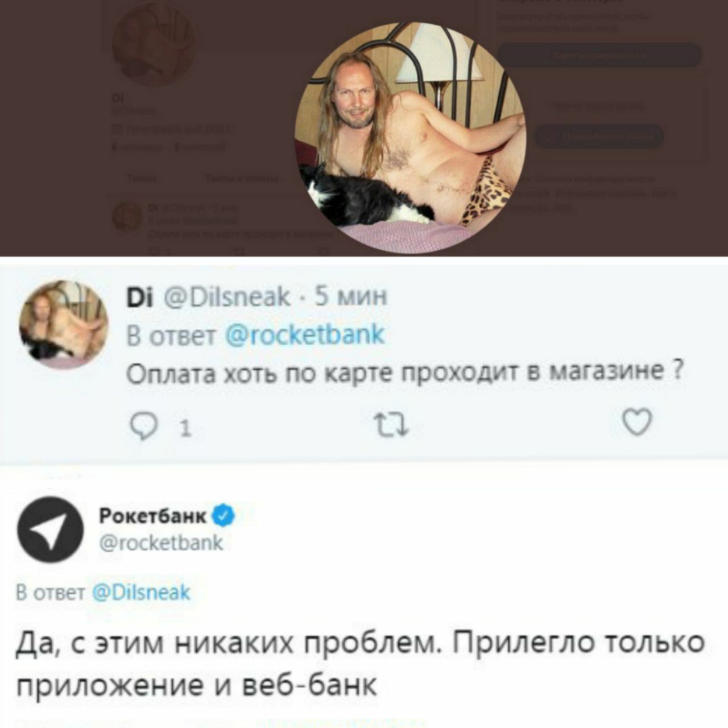Click Di's small avatar beside the tweet

click(64, 325)
